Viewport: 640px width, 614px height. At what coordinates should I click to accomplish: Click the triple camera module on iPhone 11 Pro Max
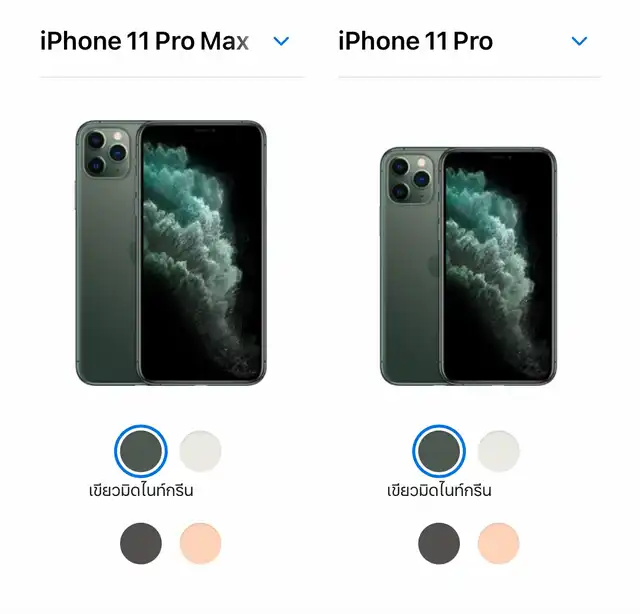(x=107, y=153)
